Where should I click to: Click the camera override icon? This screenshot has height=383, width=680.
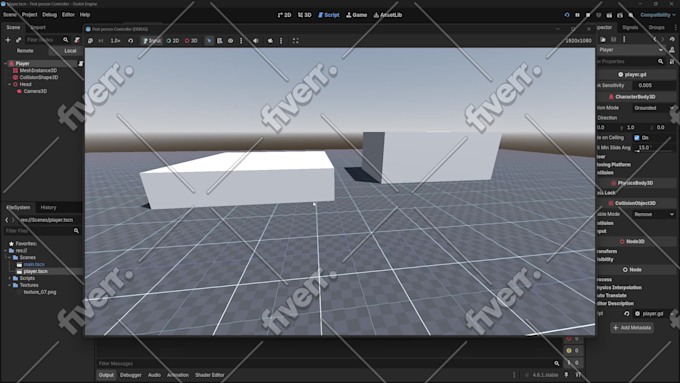tap(270, 41)
